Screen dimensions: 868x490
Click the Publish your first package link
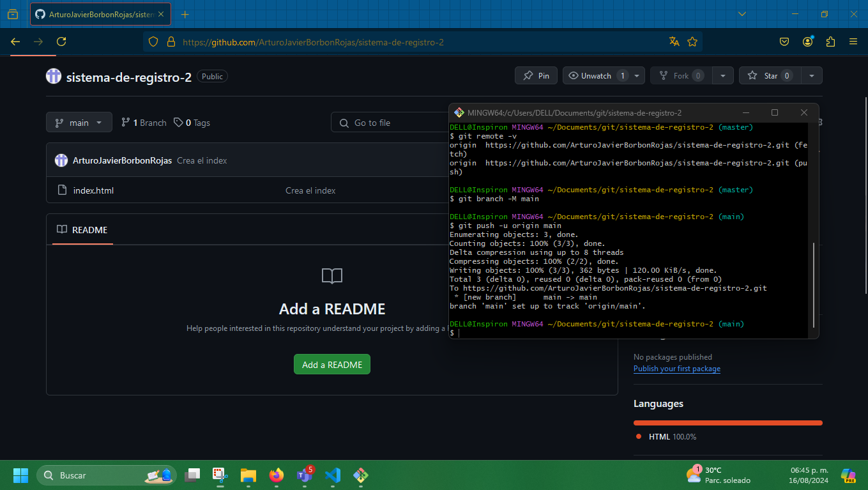tap(677, 369)
